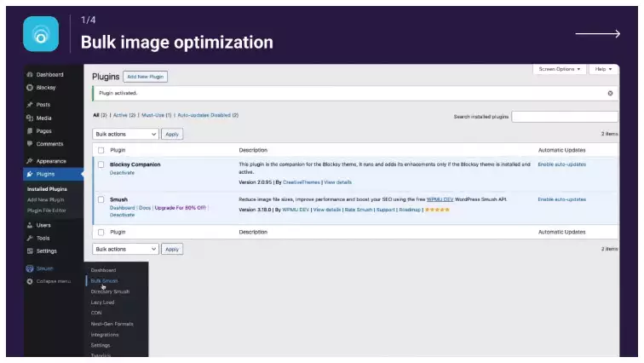Open the Smush Docs link
Viewport: 644px width, 363px height.
point(145,208)
